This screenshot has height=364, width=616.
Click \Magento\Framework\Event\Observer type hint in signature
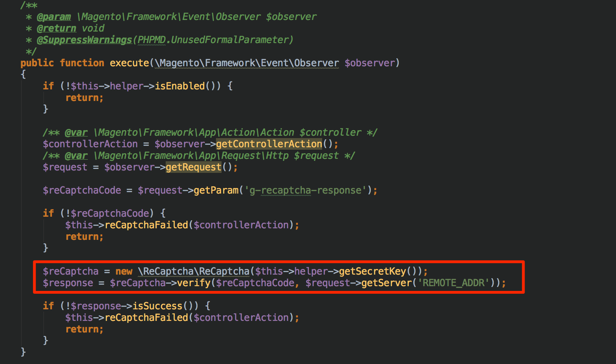click(x=247, y=63)
